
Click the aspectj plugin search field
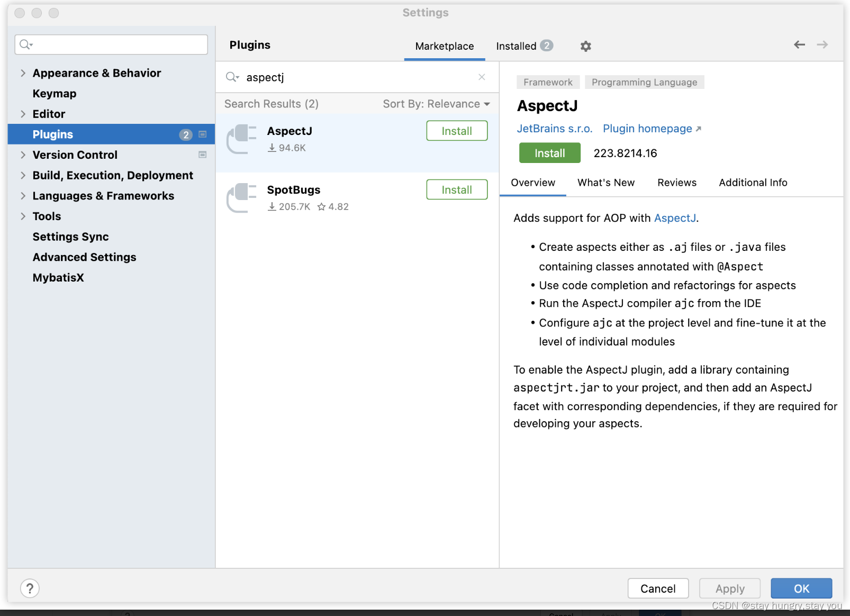357,77
